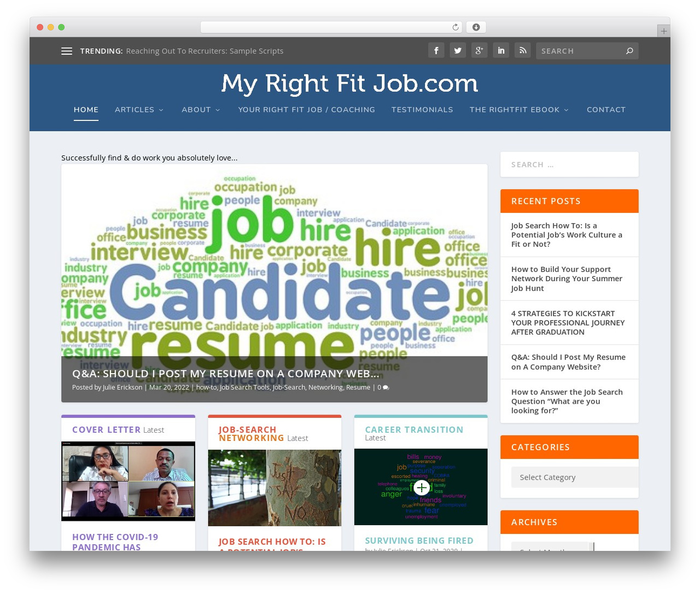Open article Surviving Being Fired
This screenshot has width=700, height=593.
tap(419, 540)
